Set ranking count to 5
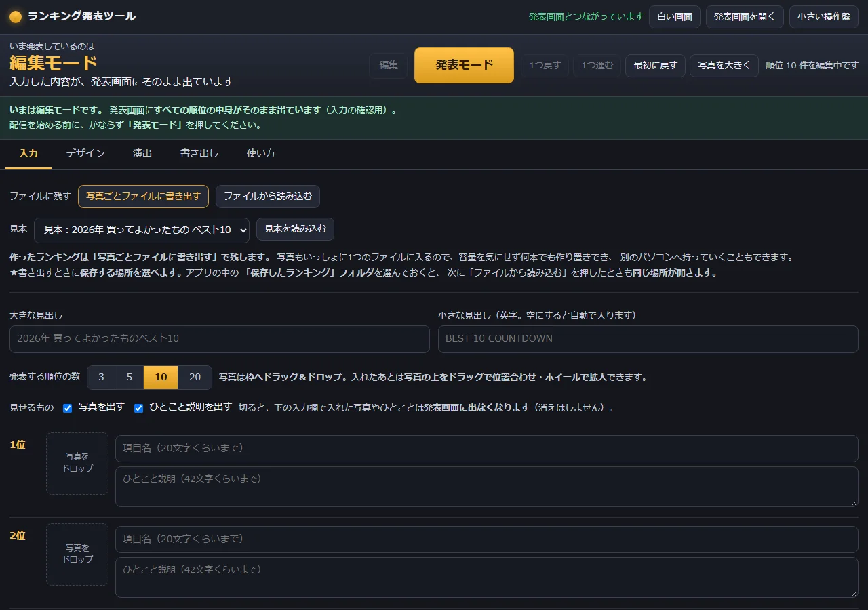Viewport: 868px width, 610px height. pos(129,378)
